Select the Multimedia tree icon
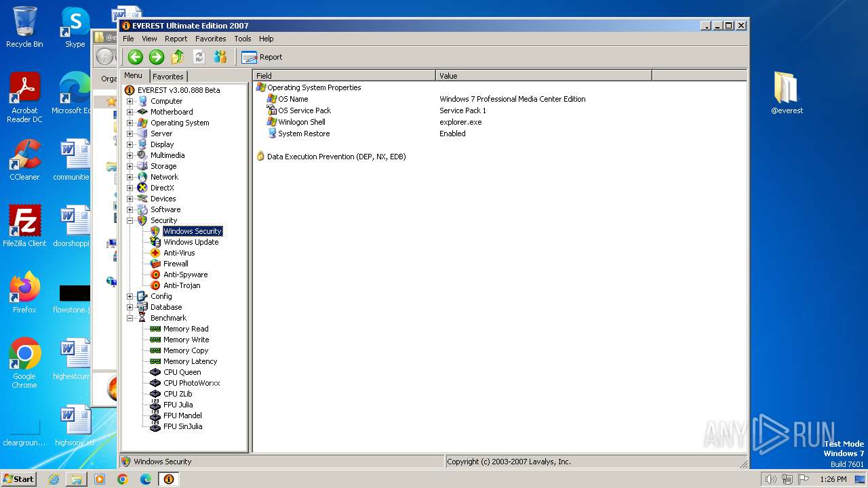 (142, 155)
